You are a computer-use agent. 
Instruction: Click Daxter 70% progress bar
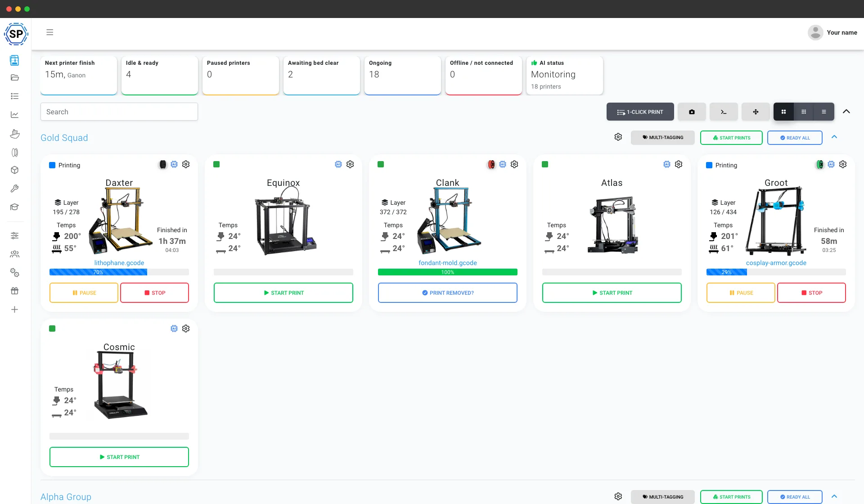[119, 272]
